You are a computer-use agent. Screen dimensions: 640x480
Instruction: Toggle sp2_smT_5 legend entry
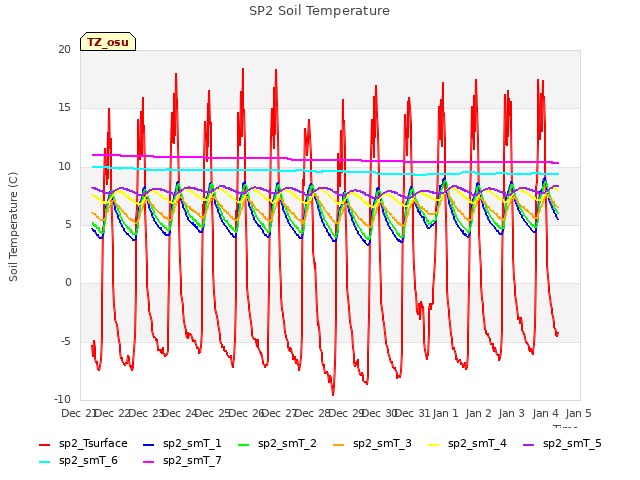click(562, 444)
